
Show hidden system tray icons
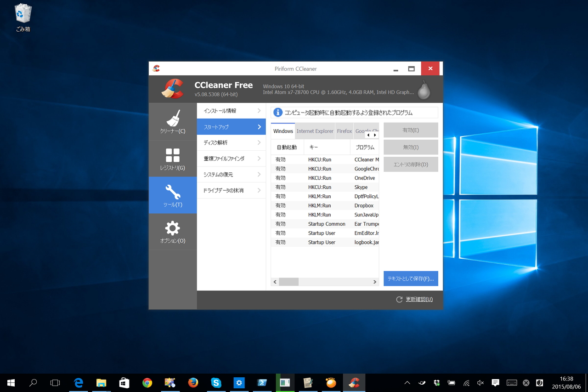(407, 383)
